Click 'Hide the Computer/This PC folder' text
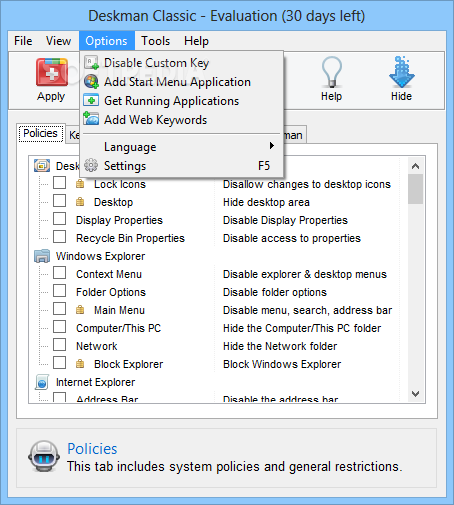The width and height of the screenshot is (454, 505). pyautogui.click(x=302, y=328)
